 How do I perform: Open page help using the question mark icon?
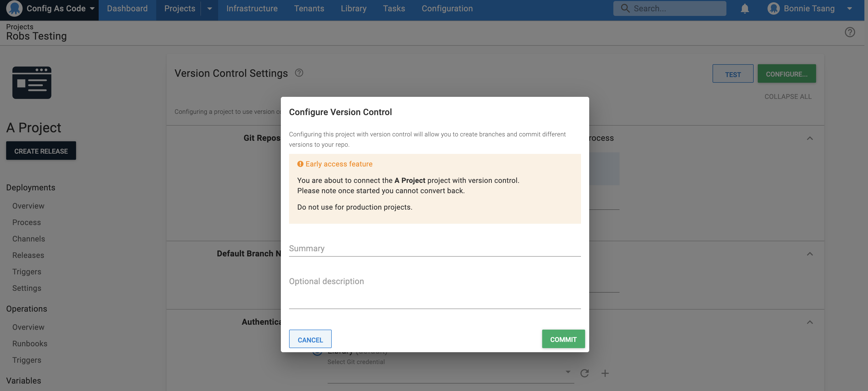click(x=850, y=32)
